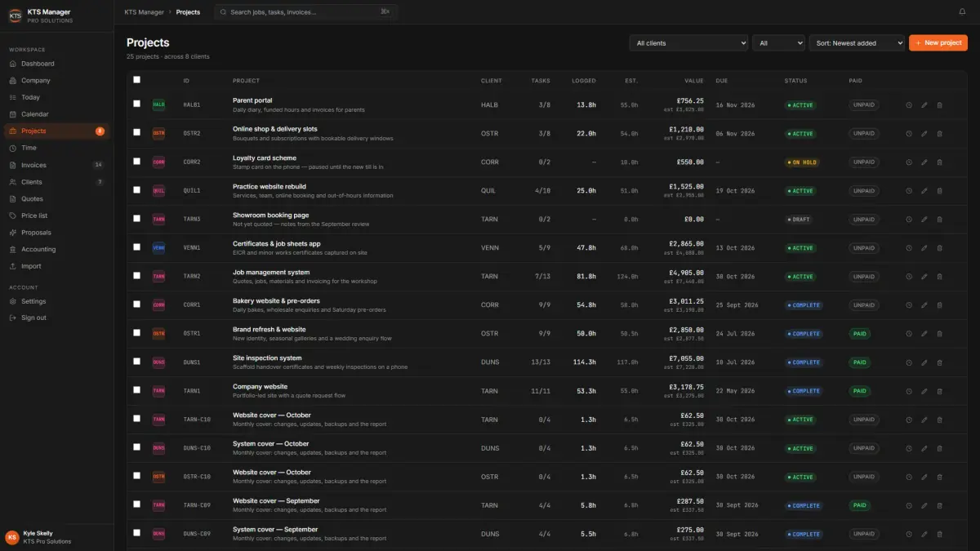Viewport: 980px width, 551px height.
Task: Log time on Bakery website & pre-orders
Action: coord(909,305)
